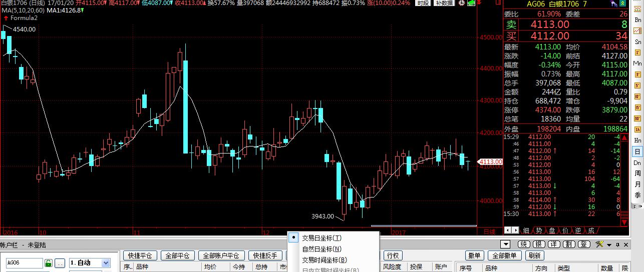Select quarterly 季 period in sidebar

tap(637, 195)
